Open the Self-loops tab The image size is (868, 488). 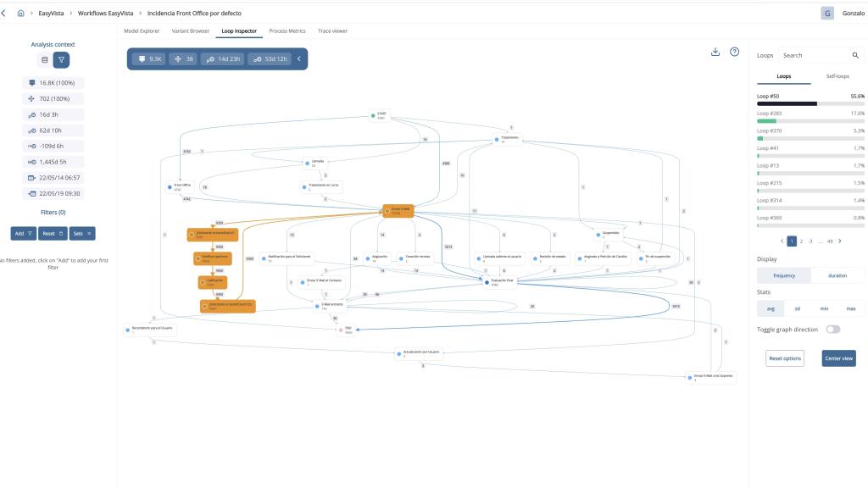(x=837, y=76)
